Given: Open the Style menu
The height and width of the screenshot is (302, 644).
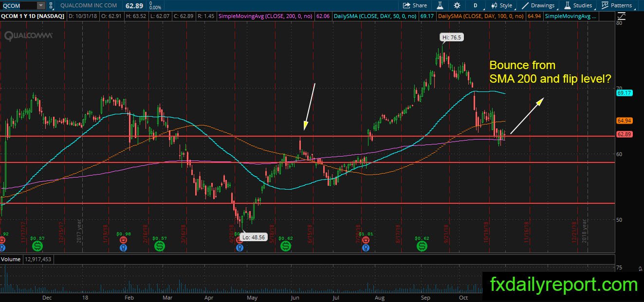Looking at the screenshot, I should click(501, 5).
